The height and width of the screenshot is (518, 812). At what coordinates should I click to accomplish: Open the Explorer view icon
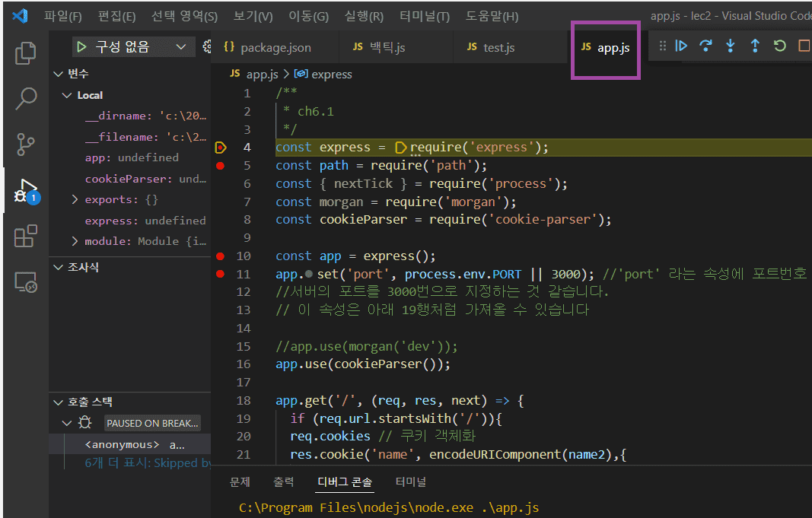coord(26,52)
